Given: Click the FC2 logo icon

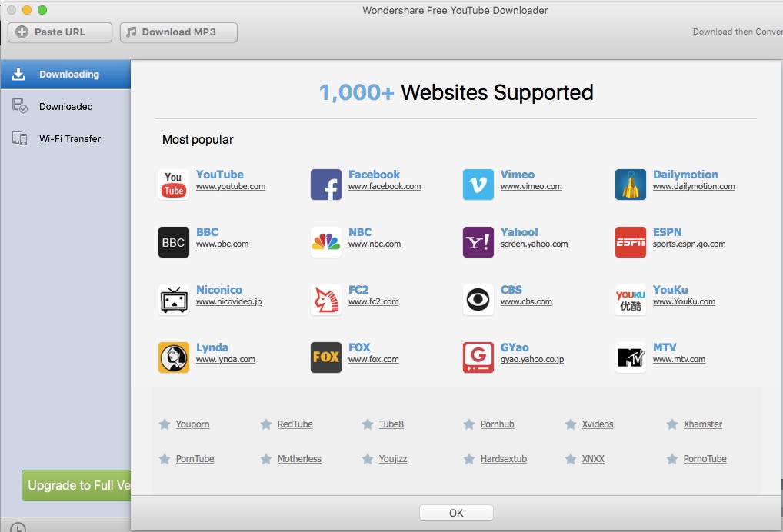Looking at the screenshot, I should point(326,299).
